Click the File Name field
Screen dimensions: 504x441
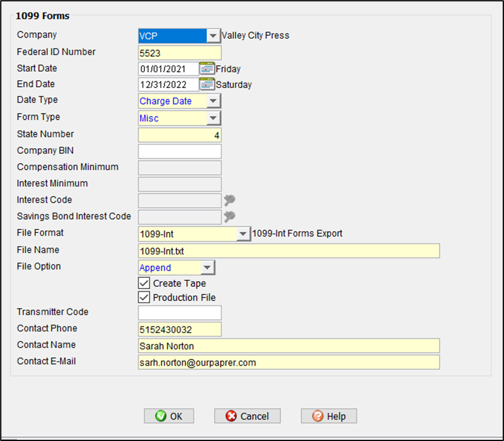pyautogui.click(x=289, y=250)
